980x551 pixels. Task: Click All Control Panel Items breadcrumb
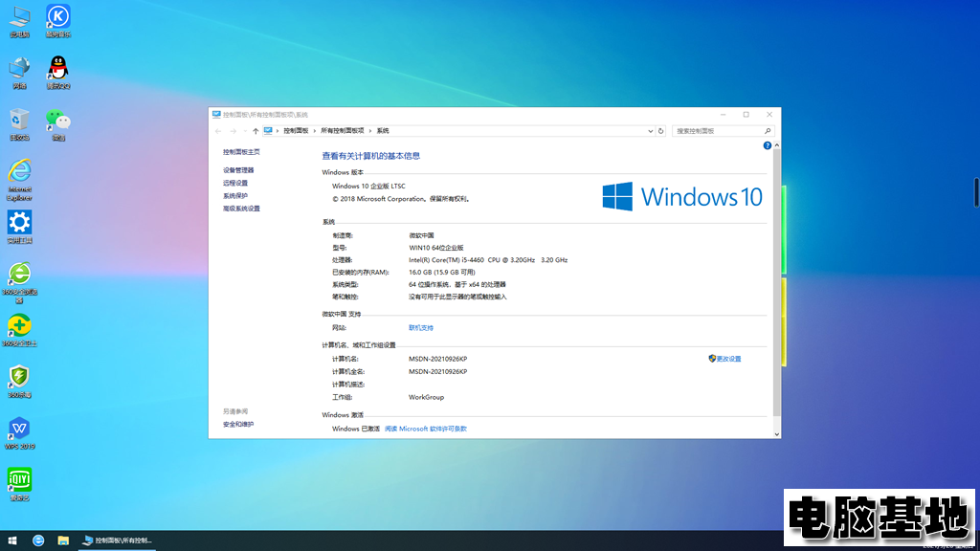342,130
